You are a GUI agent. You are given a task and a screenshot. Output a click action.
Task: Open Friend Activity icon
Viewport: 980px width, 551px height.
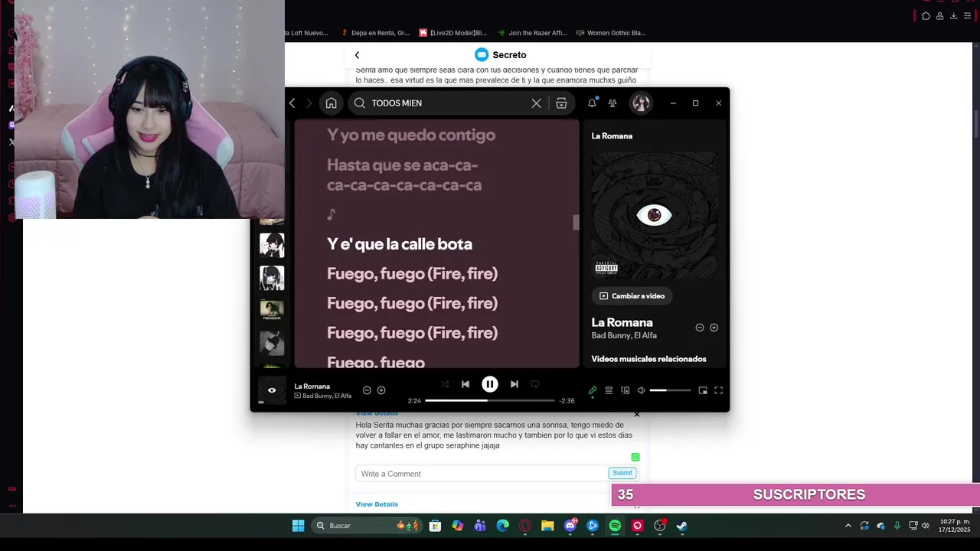click(612, 103)
